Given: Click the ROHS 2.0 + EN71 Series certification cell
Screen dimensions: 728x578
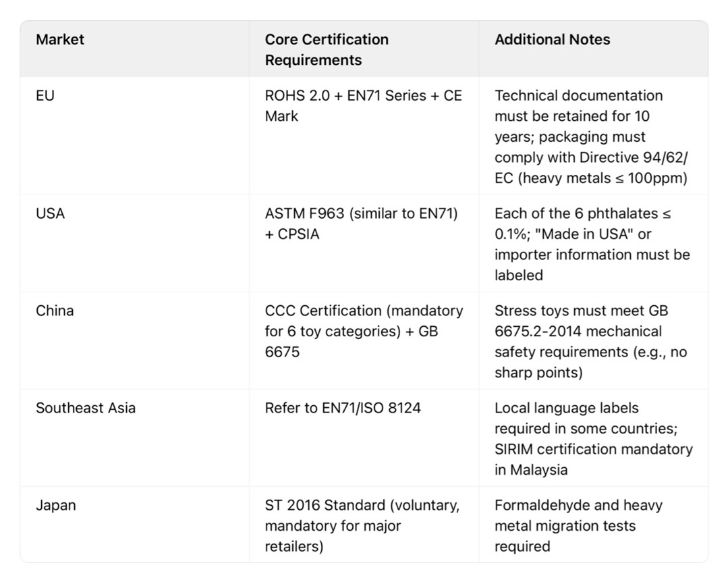Looking at the screenshot, I should click(x=363, y=105).
